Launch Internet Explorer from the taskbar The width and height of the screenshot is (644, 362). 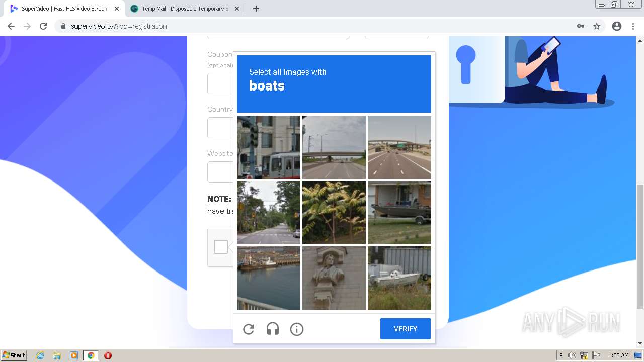40,355
